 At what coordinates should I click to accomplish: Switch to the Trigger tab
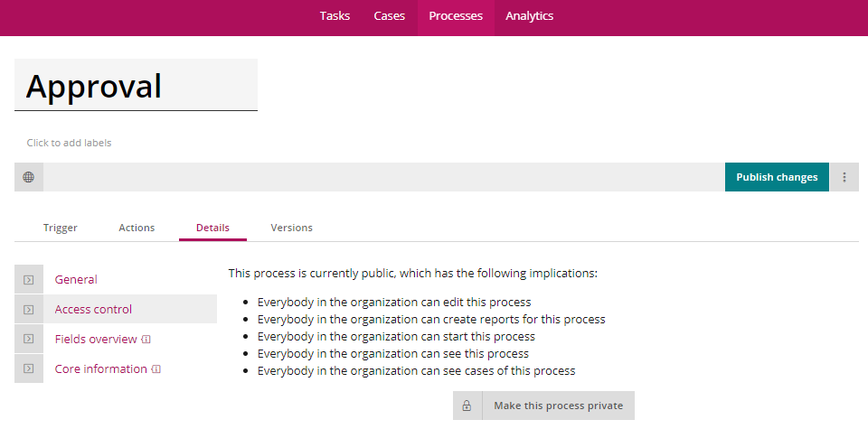61,228
